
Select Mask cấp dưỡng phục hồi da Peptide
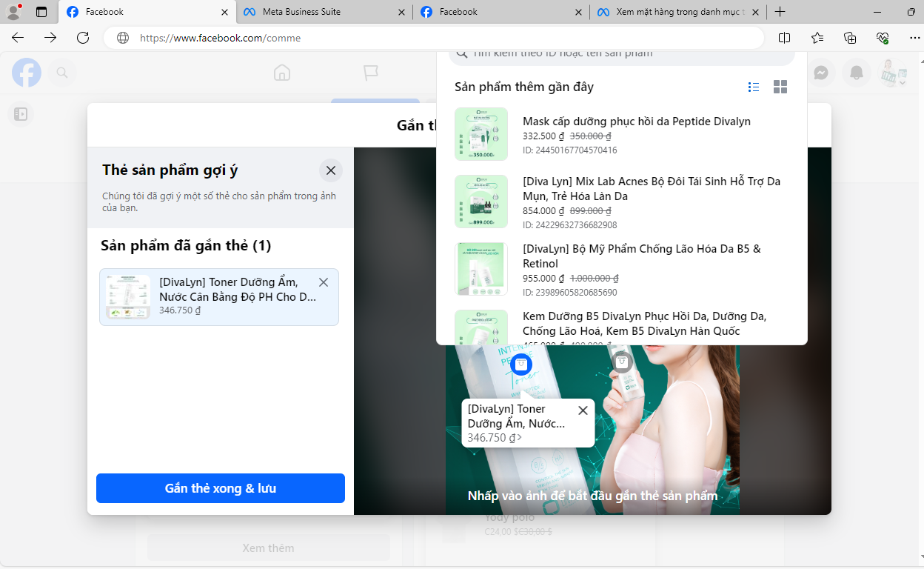click(636, 122)
